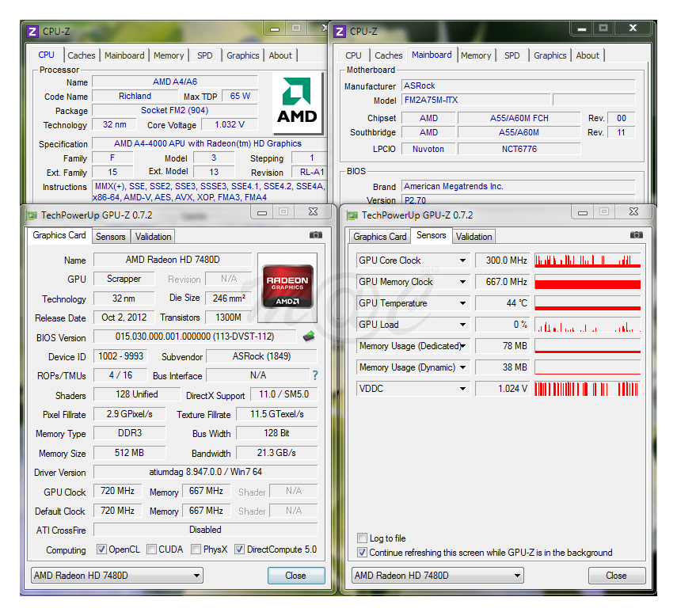Click the AMD logo in CPU-Z
Screen dimensions: 677x616
pyautogui.click(x=297, y=103)
